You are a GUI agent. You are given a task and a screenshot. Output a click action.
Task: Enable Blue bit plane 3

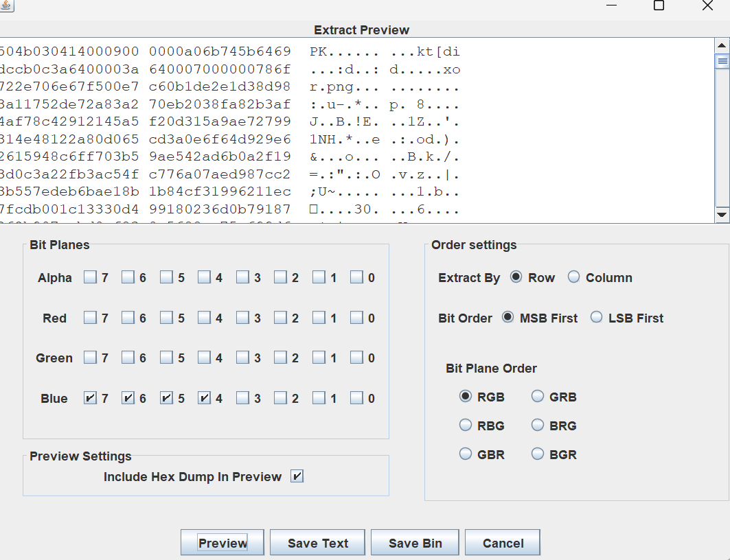242,397
